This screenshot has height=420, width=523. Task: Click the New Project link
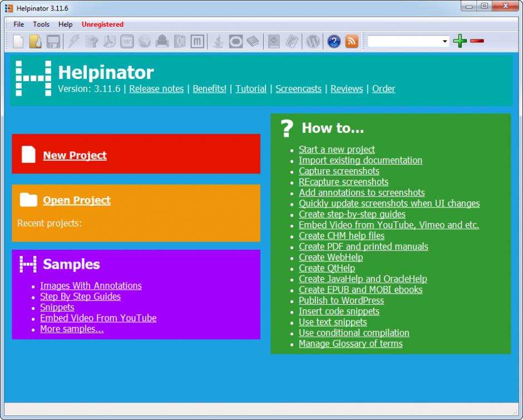(x=75, y=156)
